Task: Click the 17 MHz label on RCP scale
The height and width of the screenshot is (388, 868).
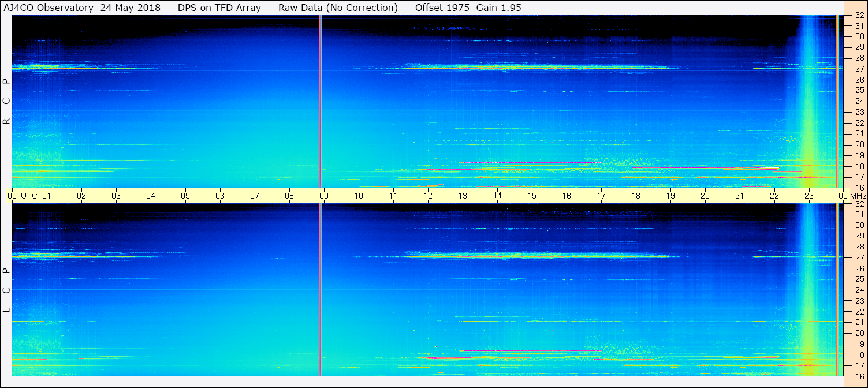Action: [x=859, y=177]
